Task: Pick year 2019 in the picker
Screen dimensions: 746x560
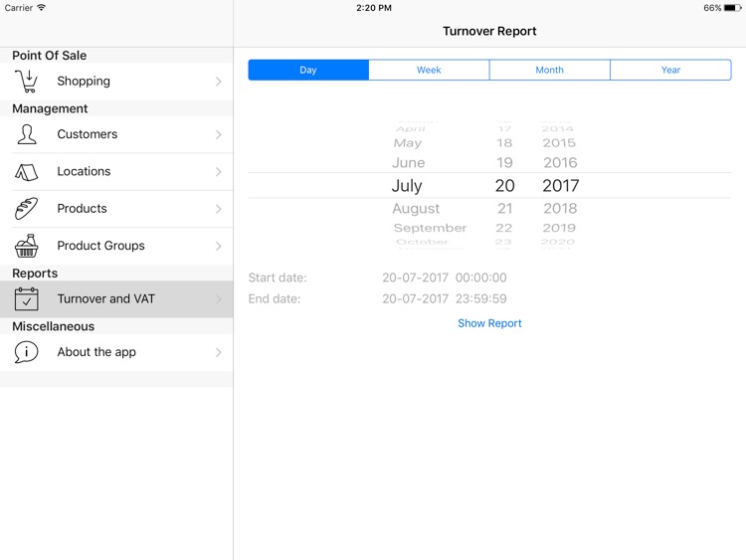Action: (x=559, y=228)
